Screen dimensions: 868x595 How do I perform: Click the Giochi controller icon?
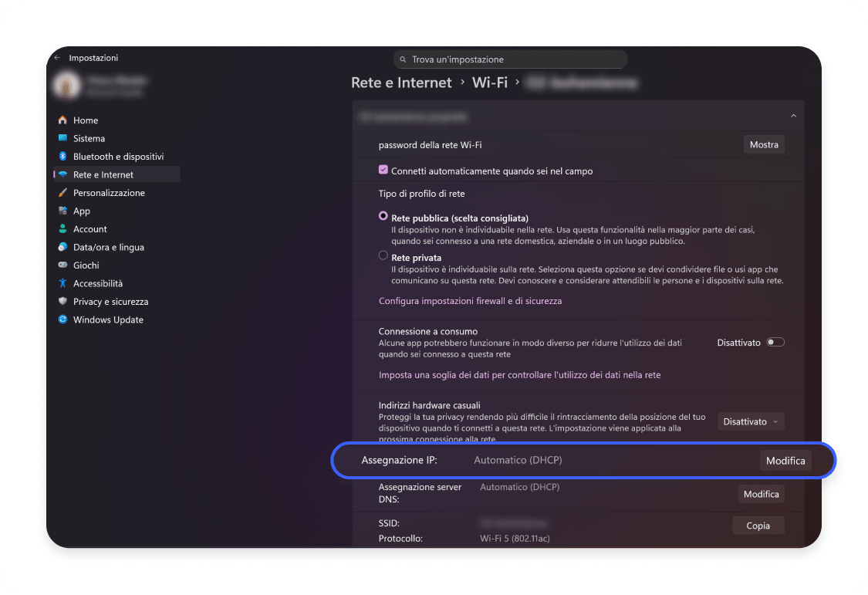pos(63,265)
